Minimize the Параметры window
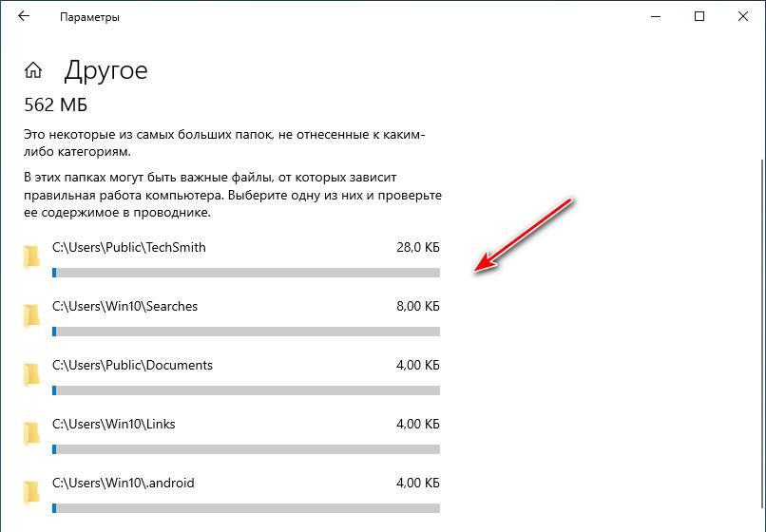Image resolution: width=766 pixels, height=532 pixels. (656, 16)
